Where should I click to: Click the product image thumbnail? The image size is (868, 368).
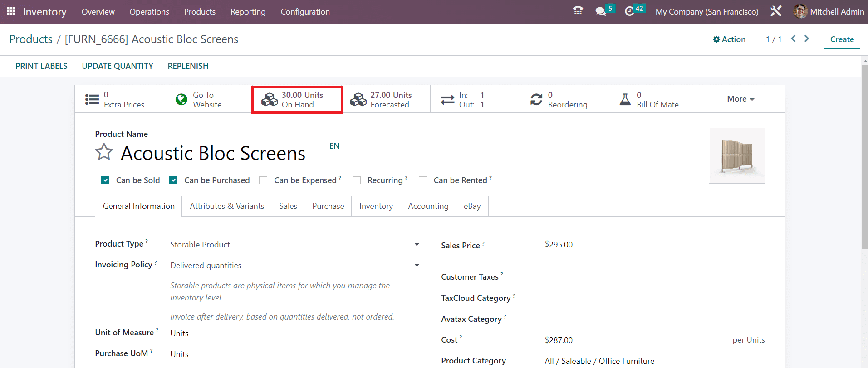click(x=736, y=155)
